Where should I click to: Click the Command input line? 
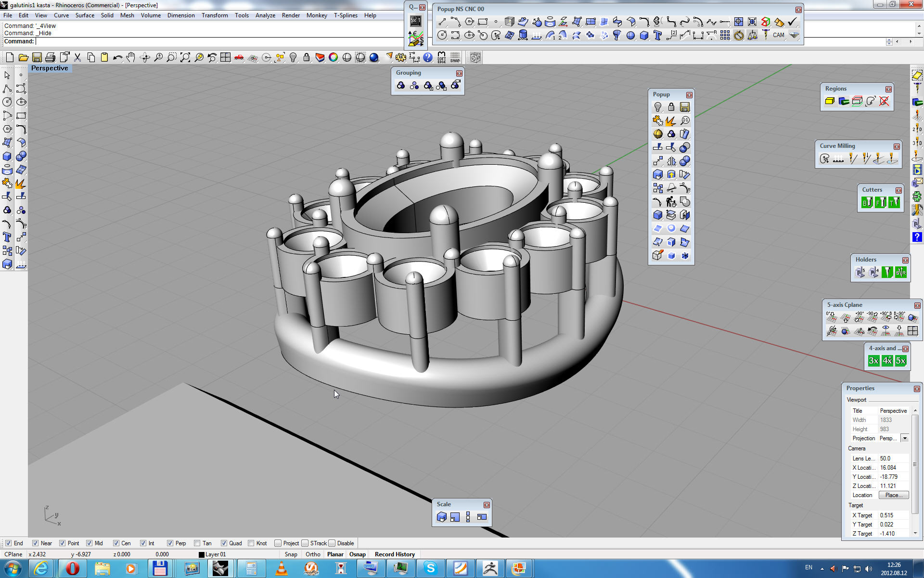[462, 41]
